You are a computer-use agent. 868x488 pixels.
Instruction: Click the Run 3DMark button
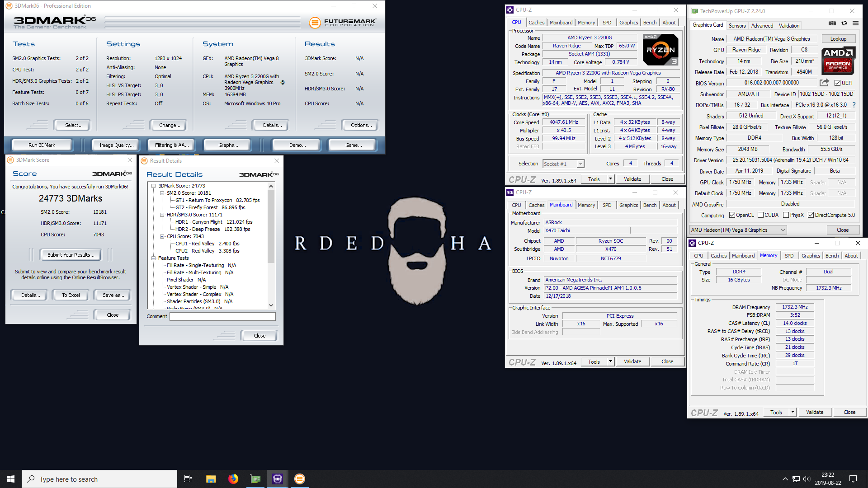[x=42, y=145]
